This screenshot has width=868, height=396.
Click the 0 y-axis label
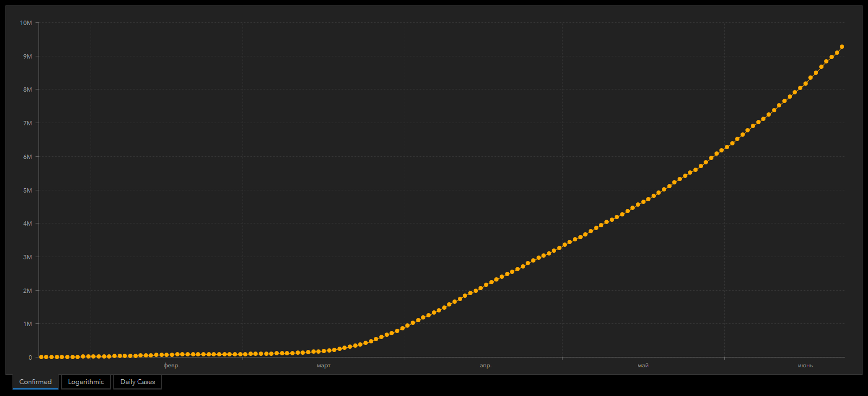click(x=30, y=357)
